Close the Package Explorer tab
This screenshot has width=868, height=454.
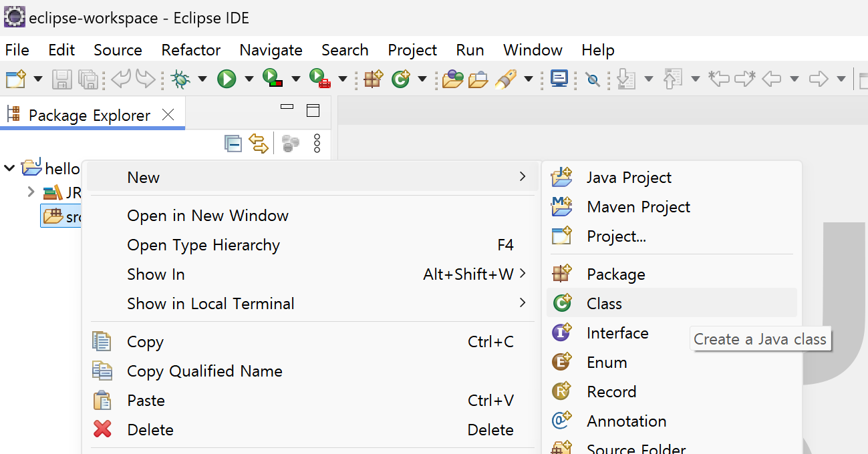click(168, 115)
